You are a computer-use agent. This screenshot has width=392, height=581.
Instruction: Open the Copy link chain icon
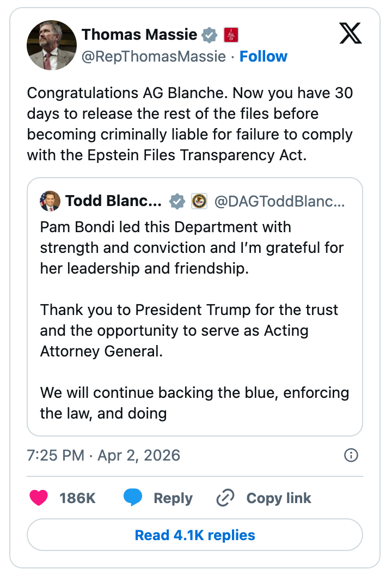point(225,498)
